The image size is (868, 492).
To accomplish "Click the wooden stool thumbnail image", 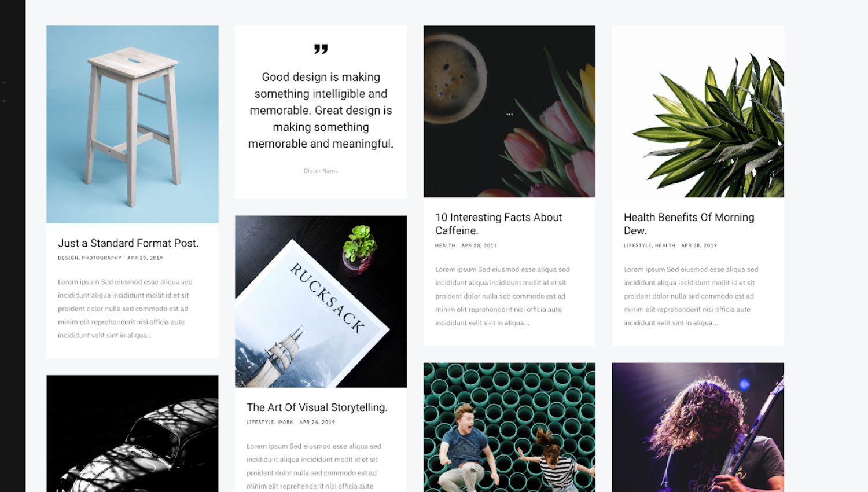I will click(x=133, y=124).
